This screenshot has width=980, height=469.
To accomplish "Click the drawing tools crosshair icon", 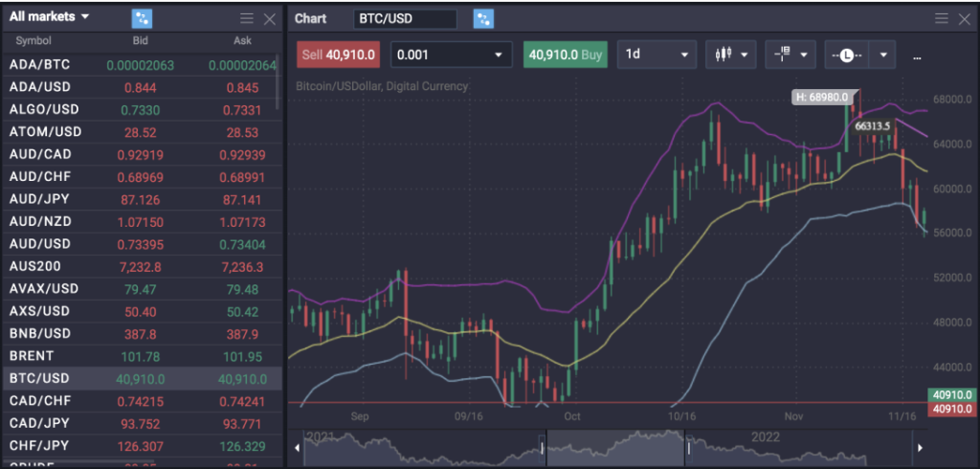I will [783, 55].
